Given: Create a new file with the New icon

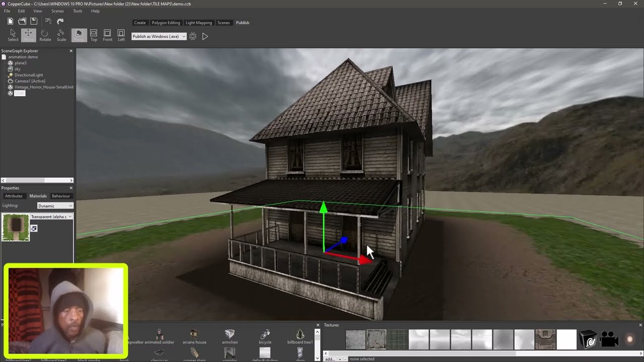Looking at the screenshot, I should tap(10, 21).
